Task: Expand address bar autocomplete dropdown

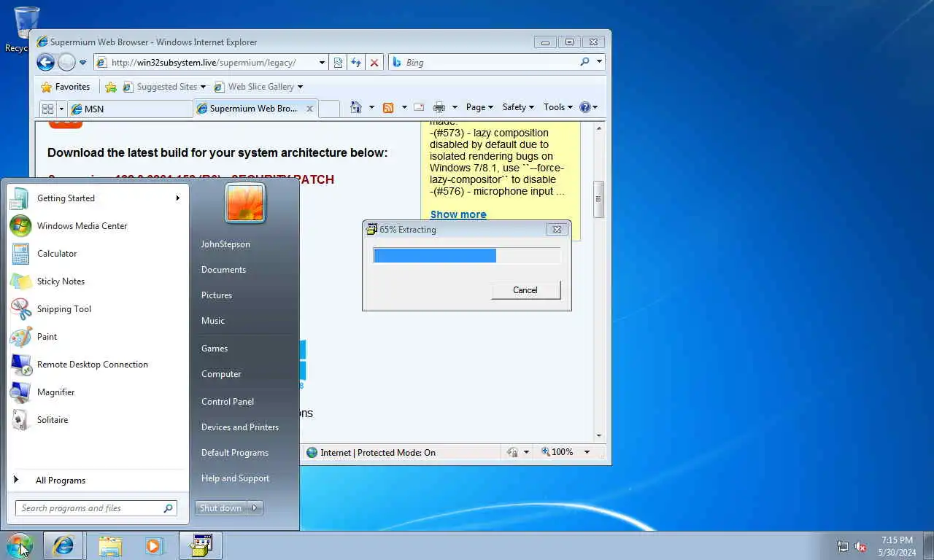Action: 322,63
